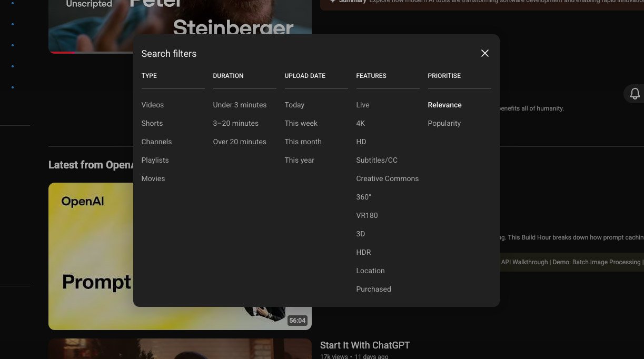The image size is (644, 359).
Task: Select the Shorts type filter
Action: tap(152, 123)
